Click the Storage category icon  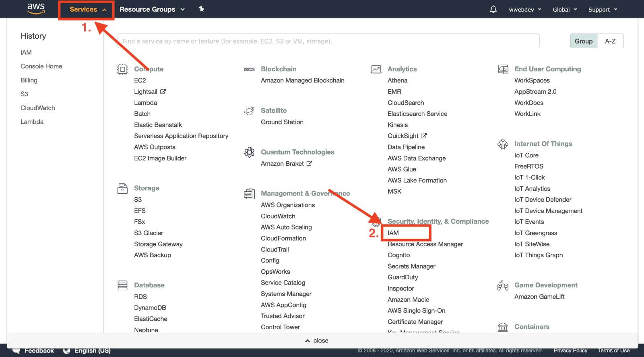[122, 188]
